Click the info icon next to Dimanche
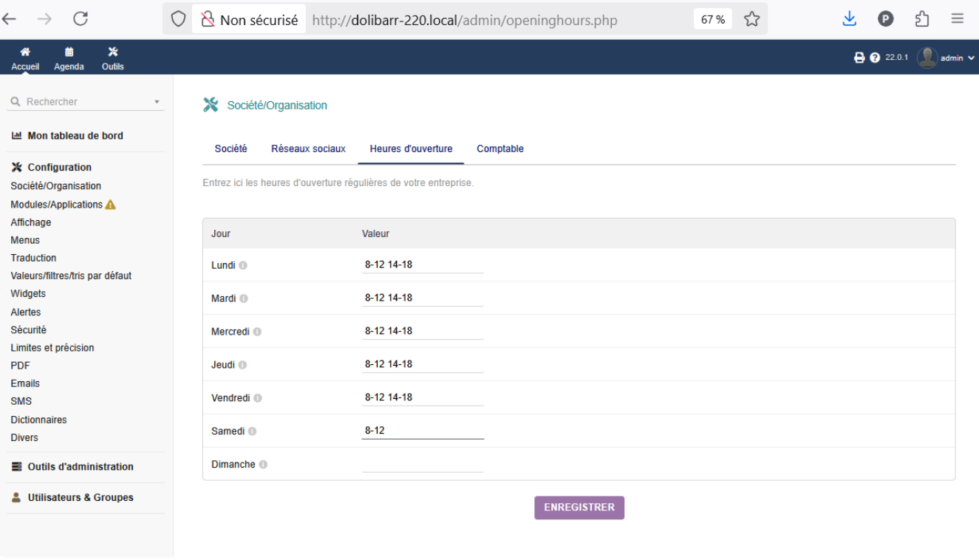Image resolution: width=979 pixels, height=560 pixels. point(263,465)
